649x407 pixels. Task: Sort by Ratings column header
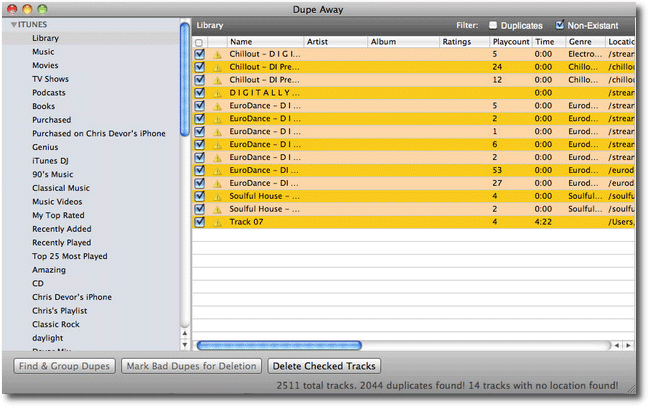point(464,42)
